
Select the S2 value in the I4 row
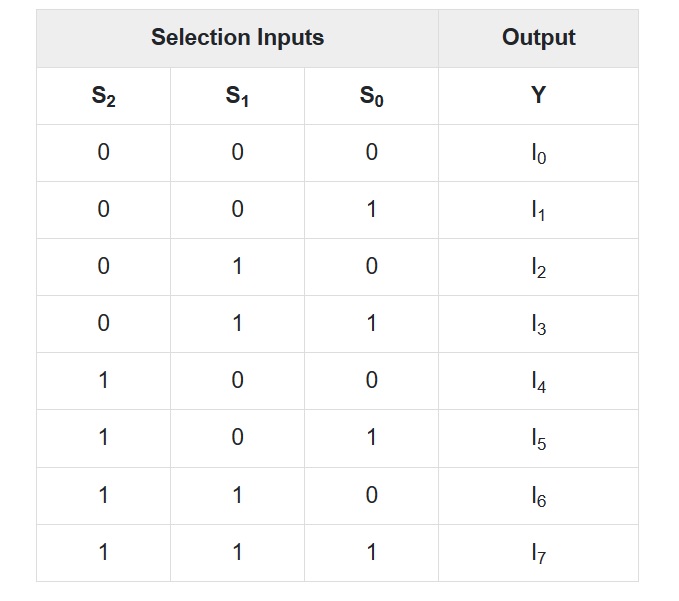tap(103, 381)
